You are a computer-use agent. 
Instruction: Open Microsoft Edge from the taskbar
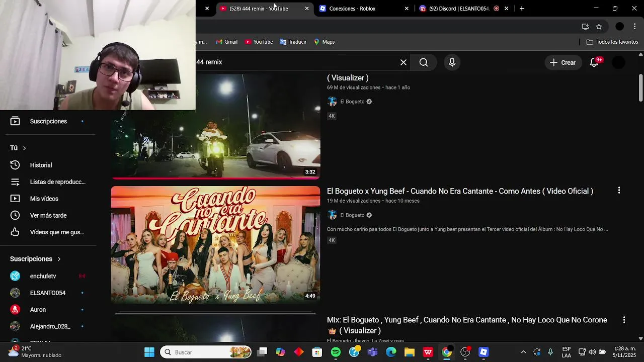(391, 352)
